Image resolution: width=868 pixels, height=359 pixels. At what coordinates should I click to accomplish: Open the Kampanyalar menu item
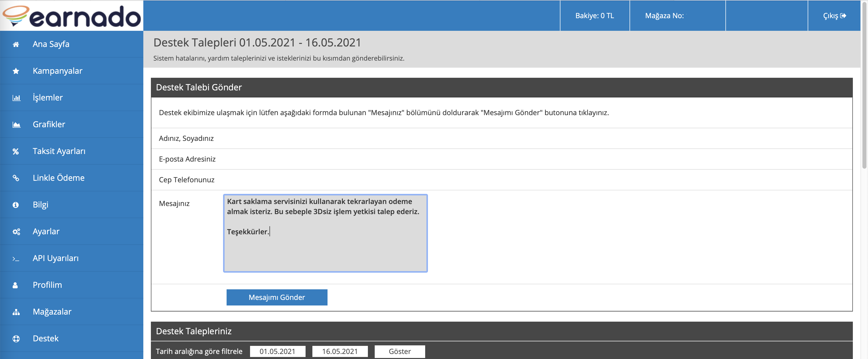point(71,71)
